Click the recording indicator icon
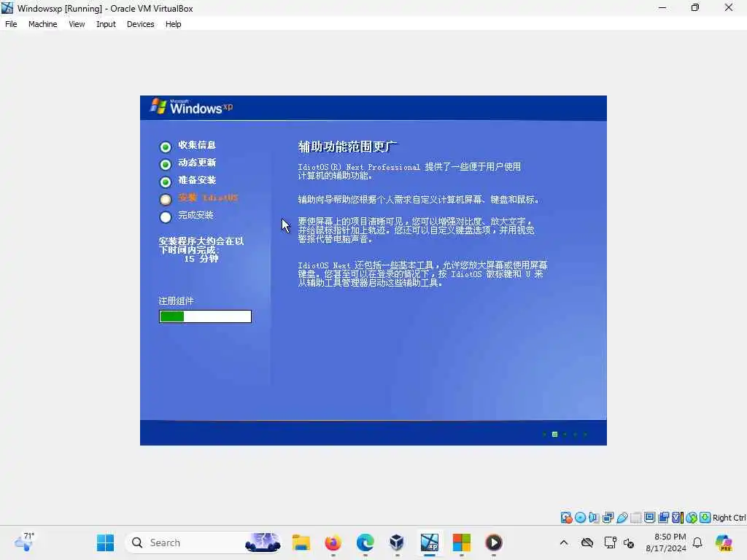 663,518
